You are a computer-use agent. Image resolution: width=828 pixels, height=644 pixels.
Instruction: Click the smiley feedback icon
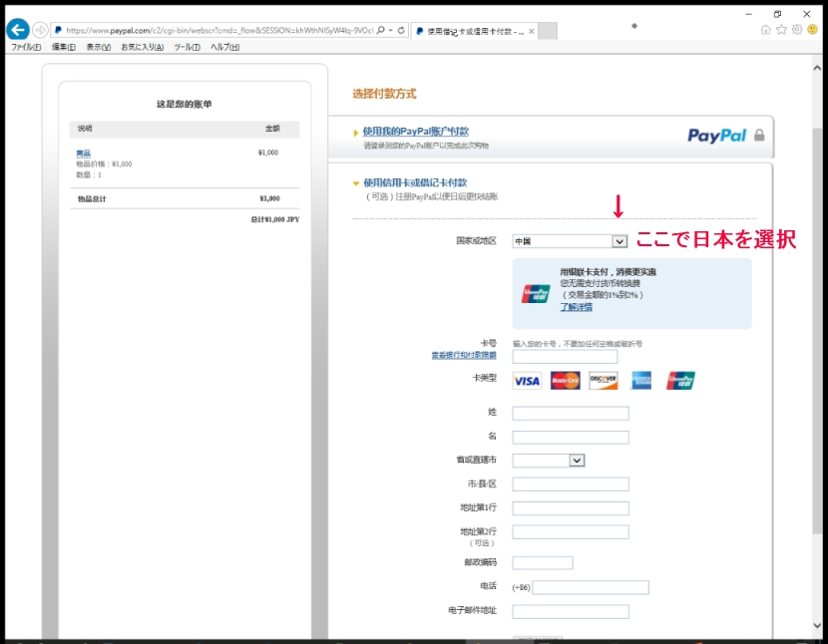pyautogui.click(x=813, y=30)
